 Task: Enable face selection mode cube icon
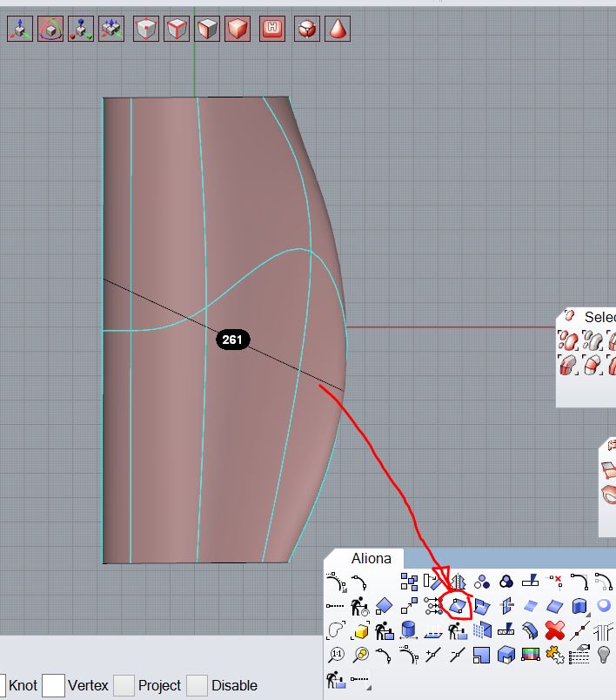click(207, 29)
